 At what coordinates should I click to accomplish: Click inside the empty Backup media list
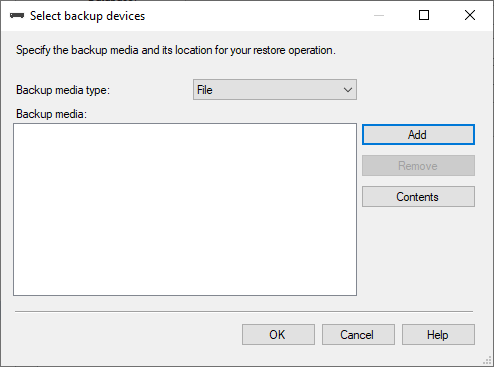[x=185, y=209]
